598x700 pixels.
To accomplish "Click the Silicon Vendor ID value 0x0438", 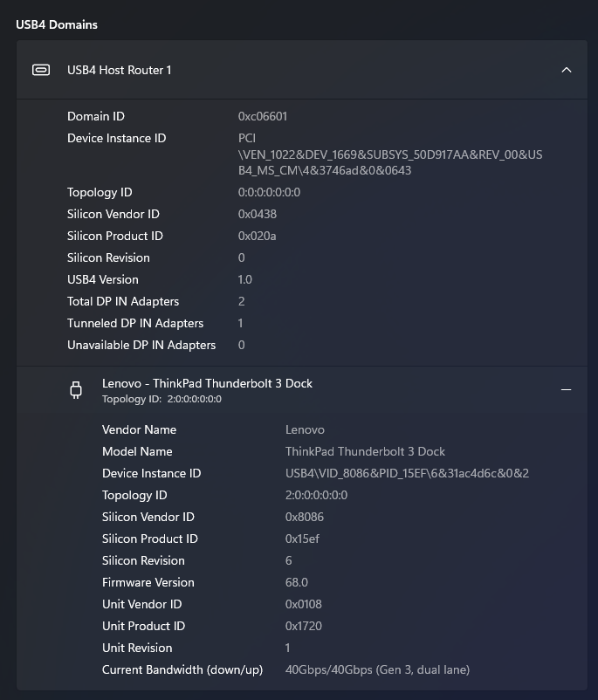I will [258, 214].
